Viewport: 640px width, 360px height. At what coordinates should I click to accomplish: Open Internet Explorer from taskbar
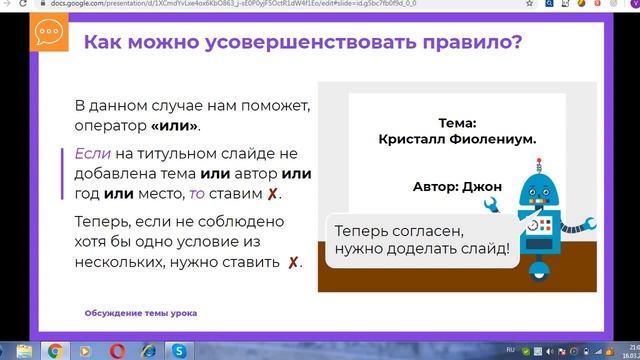click(x=149, y=351)
